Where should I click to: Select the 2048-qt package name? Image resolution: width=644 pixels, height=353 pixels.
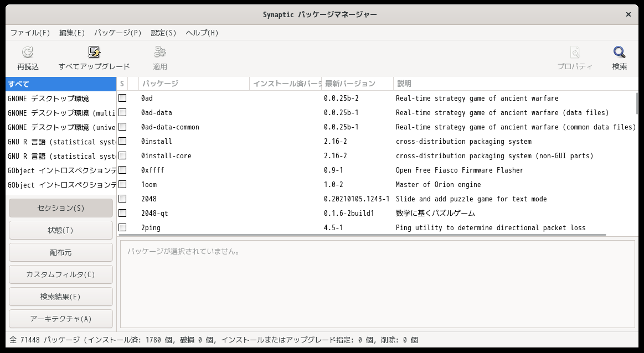point(154,213)
